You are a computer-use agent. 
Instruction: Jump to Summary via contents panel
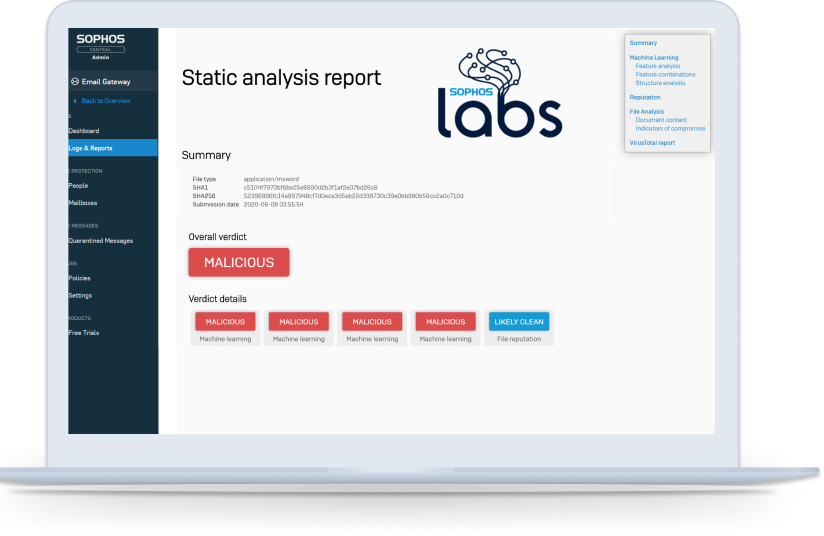(x=643, y=43)
